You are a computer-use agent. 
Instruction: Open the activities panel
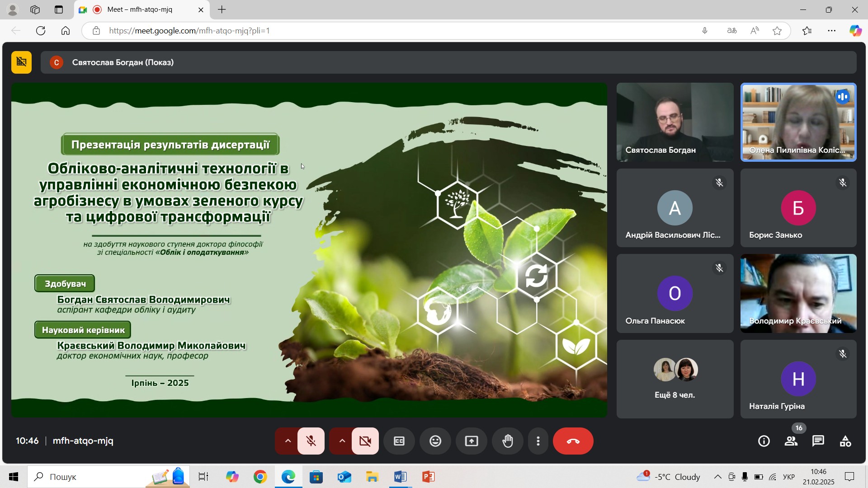pos(845,441)
